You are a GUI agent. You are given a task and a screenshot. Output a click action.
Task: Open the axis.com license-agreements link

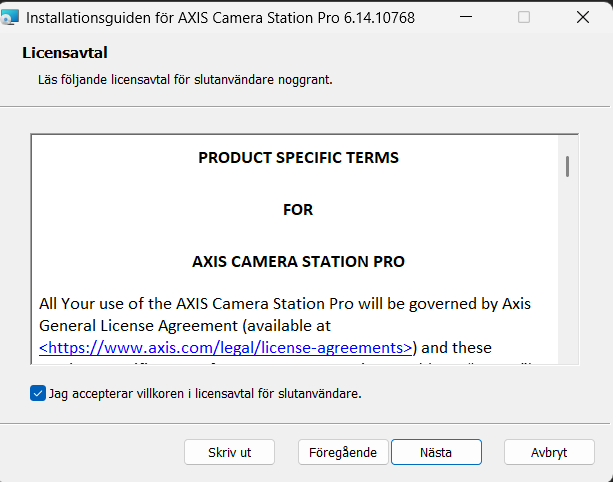click(226, 348)
